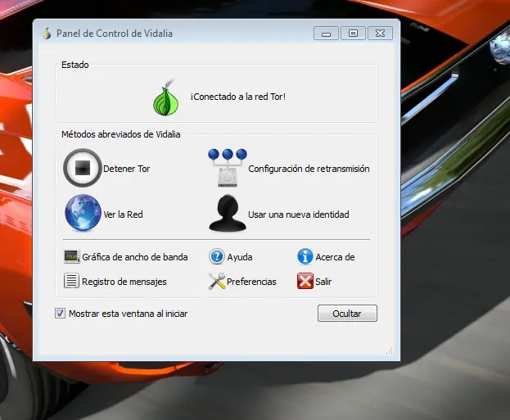510x420 pixels.
Task: Click the ¡Conectado a la red Tor! status text
Action: point(238,97)
